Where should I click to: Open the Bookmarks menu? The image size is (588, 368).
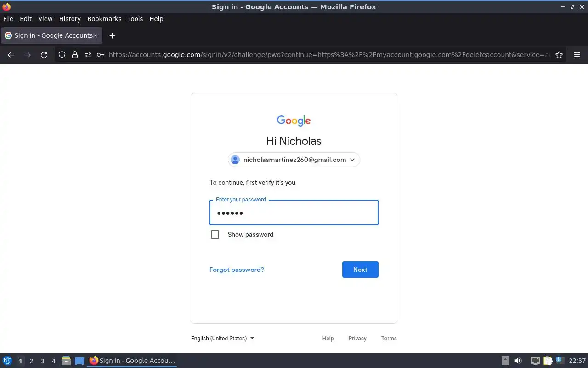pos(104,19)
